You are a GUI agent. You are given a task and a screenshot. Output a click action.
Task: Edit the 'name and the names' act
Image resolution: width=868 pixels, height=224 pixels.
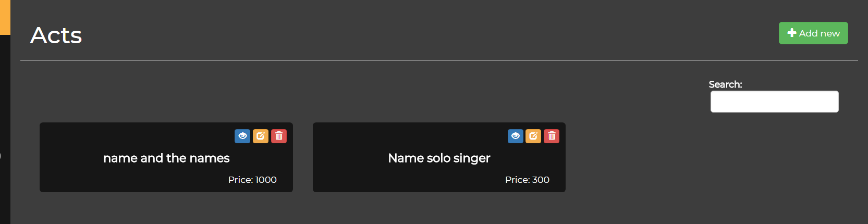pyautogui.click(x=261, y=136)
